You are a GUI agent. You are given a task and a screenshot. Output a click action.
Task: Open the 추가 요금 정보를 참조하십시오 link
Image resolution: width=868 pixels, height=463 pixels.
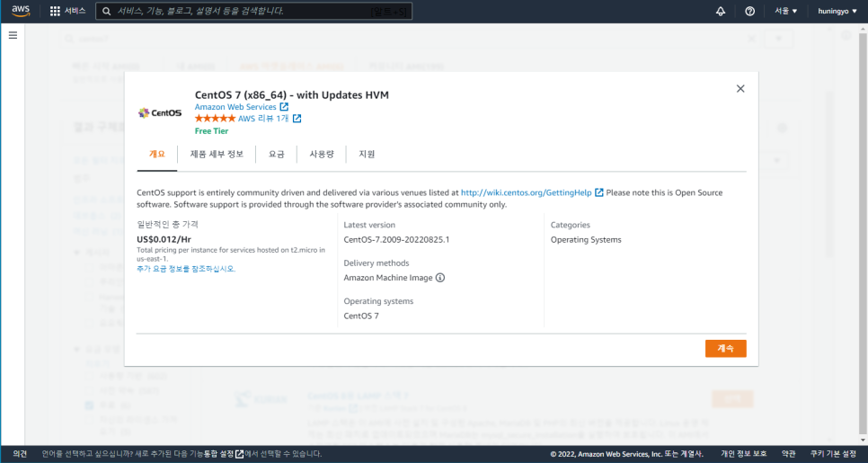click(186, 269)
